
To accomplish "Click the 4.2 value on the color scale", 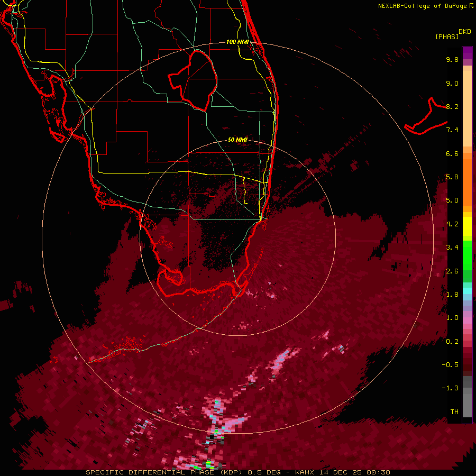I will tap(452, 224).
